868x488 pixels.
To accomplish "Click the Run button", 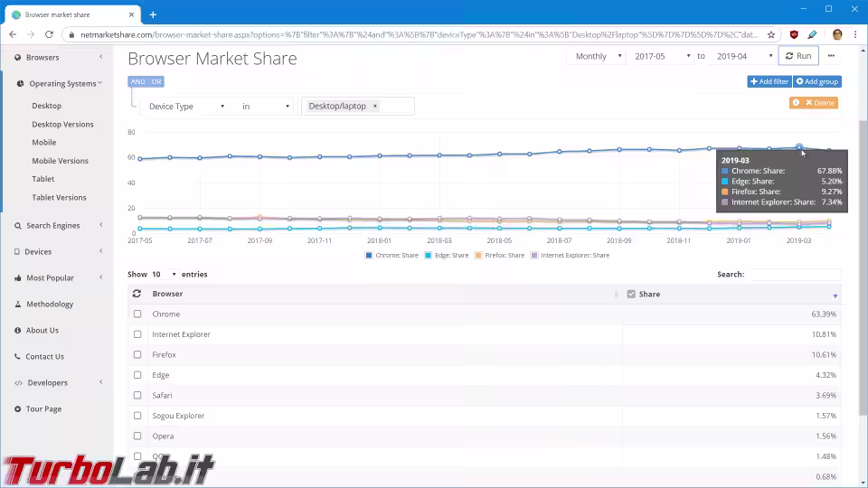I will tap(798, 56).
